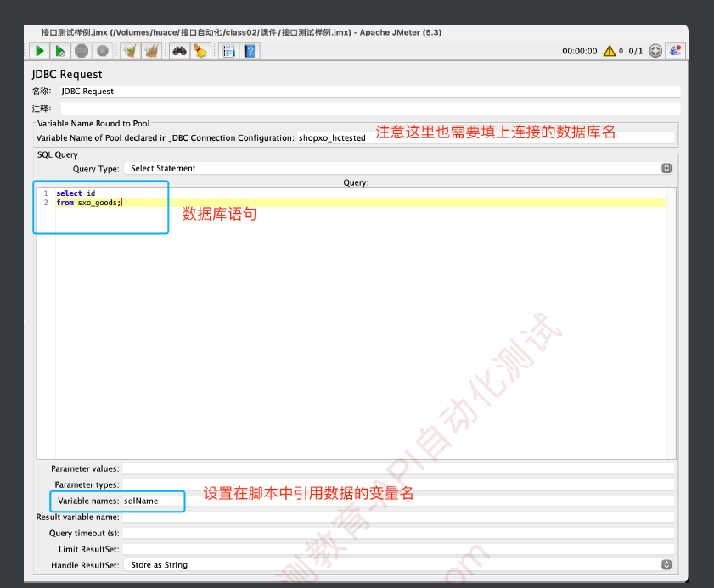Click the Variable names field sqlName
The height and width of the screenshot is (588, 714).
pyautogui.click(x=398, y=501)
